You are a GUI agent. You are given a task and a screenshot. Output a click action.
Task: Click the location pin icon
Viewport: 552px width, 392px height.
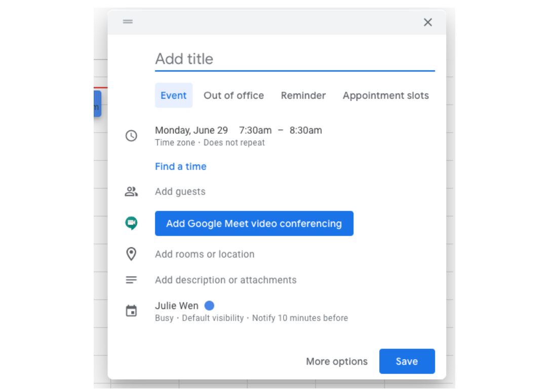pos(131,254)
